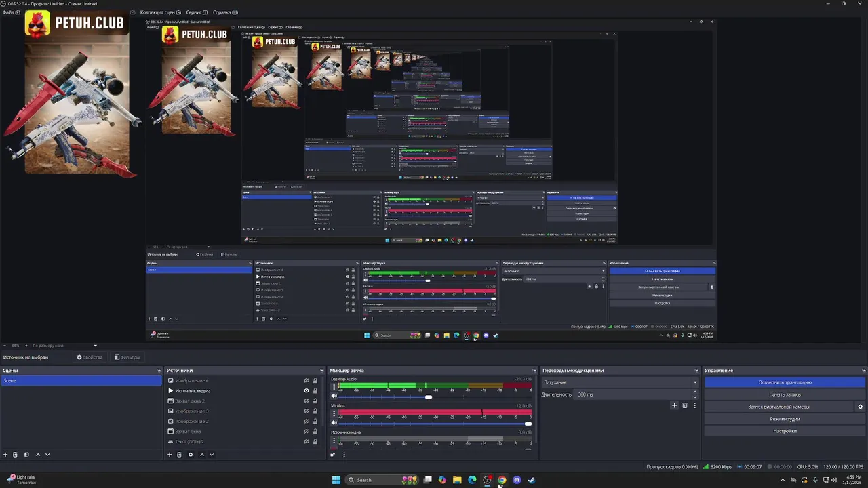Screen dimensions: 868x488
Task: Open virtual camera settings gear
Action: click(861, 407)
